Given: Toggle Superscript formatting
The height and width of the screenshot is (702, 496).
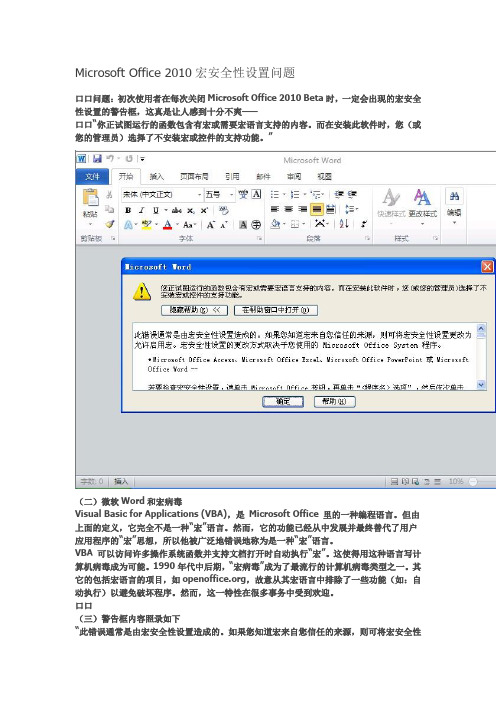Looking at the screenshot, I should coord(204,210).
